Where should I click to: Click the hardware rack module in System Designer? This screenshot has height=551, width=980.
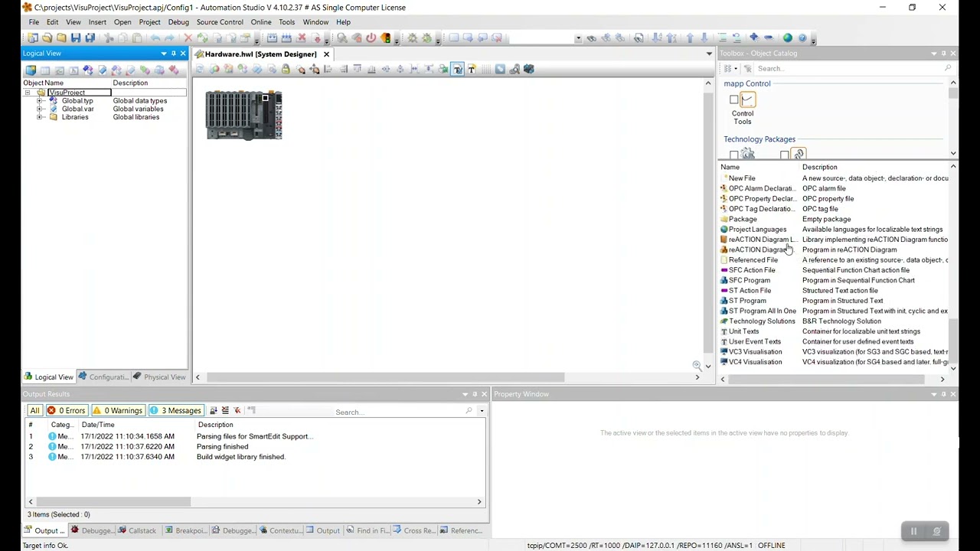243,115
